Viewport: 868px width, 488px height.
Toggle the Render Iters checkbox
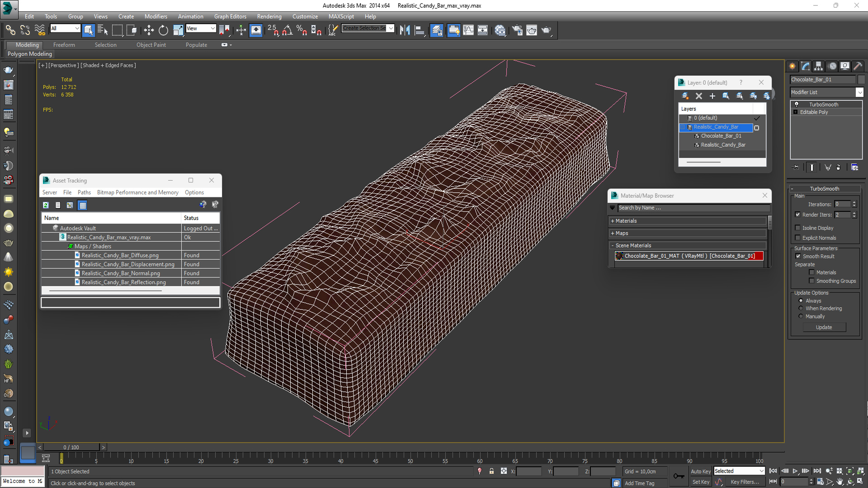click(x=798, y=215)
